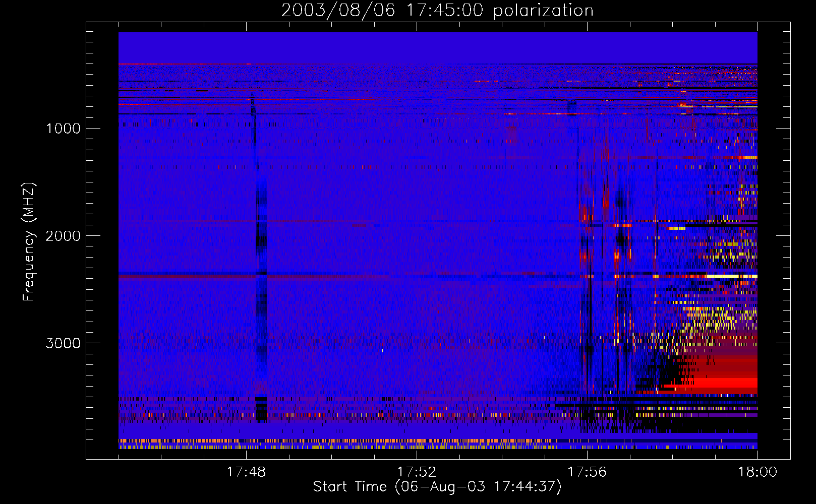Viewport: 816px width, 504px height.
Task: Click the 17:48 time axis label
Action: coord(246,472)
